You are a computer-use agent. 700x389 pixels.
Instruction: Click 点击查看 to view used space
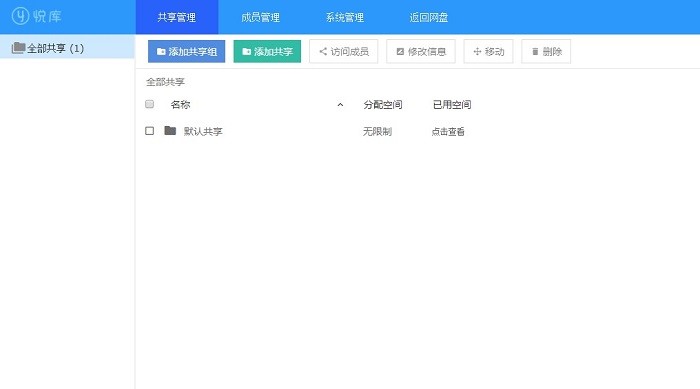[x=448, y=131]
